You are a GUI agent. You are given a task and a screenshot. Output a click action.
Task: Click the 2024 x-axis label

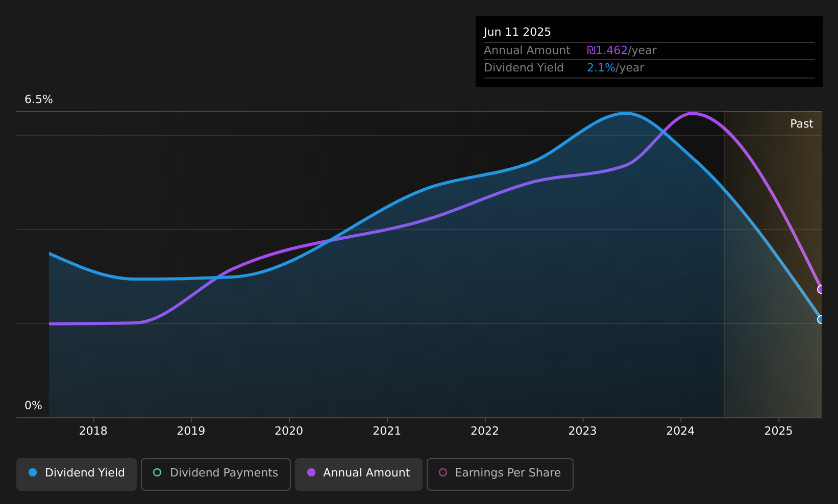pos(680,431)
